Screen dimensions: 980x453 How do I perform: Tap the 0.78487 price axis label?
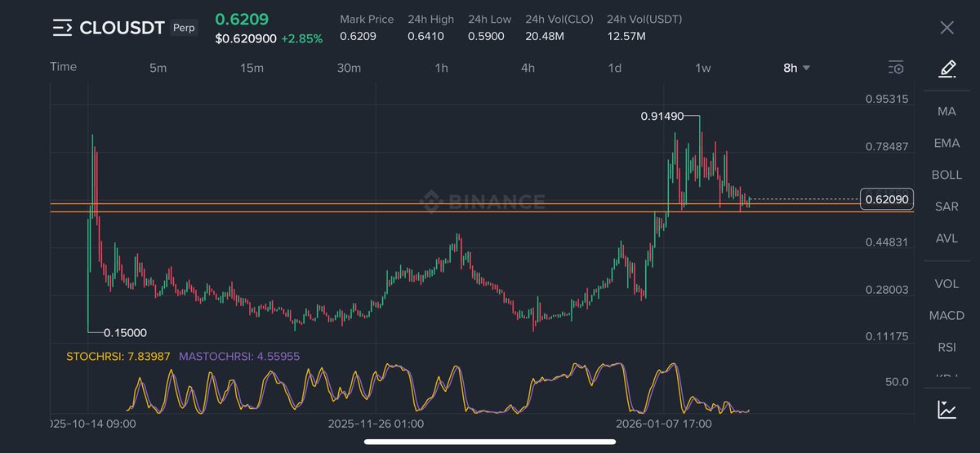887,147
